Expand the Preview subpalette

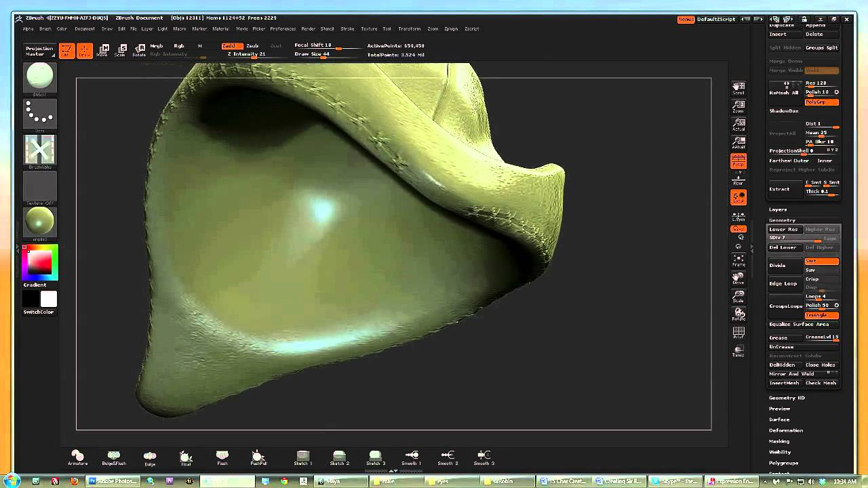pos(779,409)
